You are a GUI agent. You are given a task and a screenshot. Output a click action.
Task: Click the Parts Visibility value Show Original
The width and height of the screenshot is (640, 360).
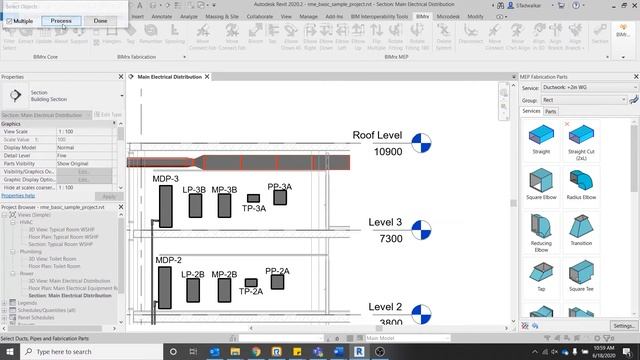pos(84,164)
